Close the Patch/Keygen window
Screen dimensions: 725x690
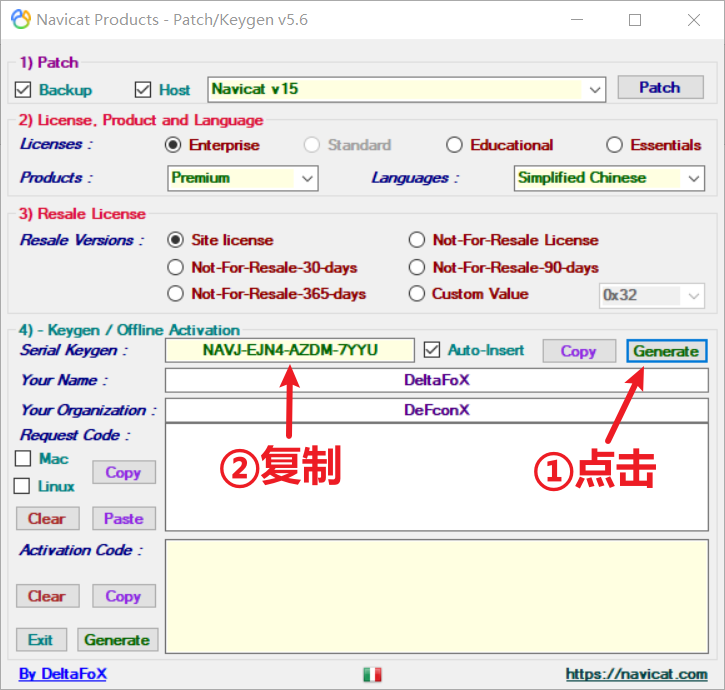[x=694, y=20]
